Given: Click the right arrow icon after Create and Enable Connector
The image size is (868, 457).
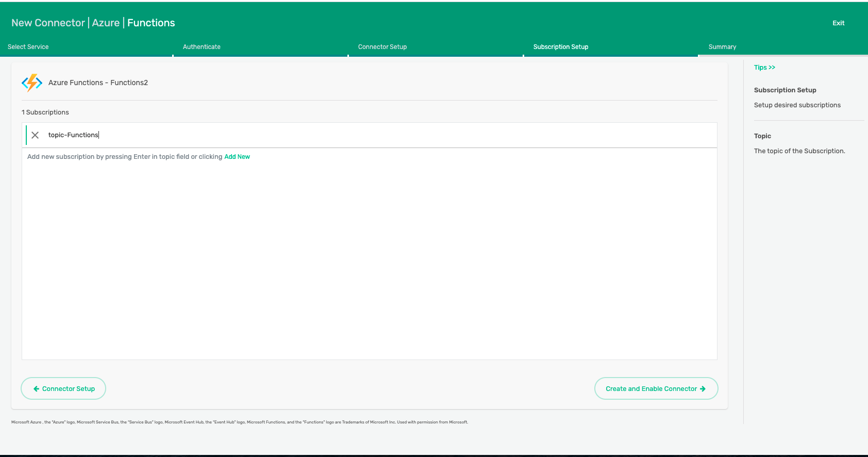Looking at the screenshot, I should (703, 389).
